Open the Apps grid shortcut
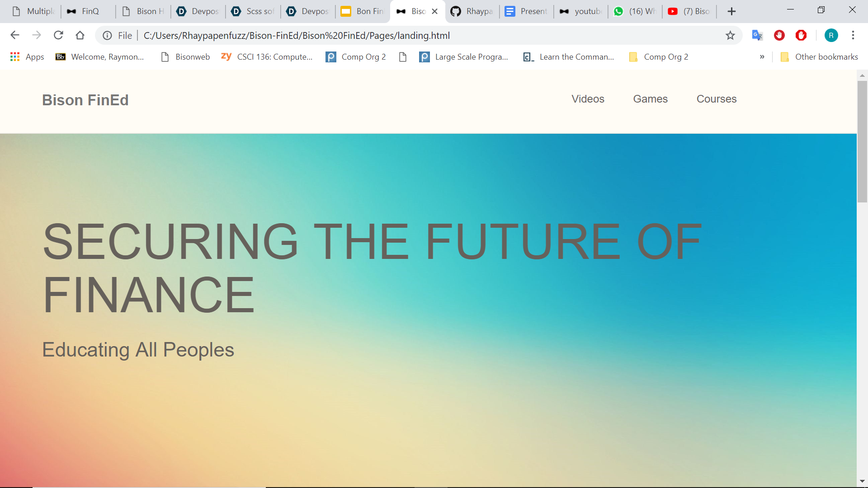The width and height of the screenshot is (868, 488). [x=27, y=57]
